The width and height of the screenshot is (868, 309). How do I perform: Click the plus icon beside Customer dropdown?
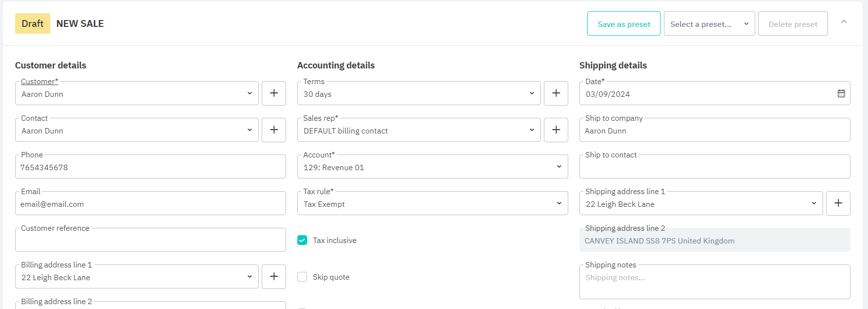click(274, 93)
